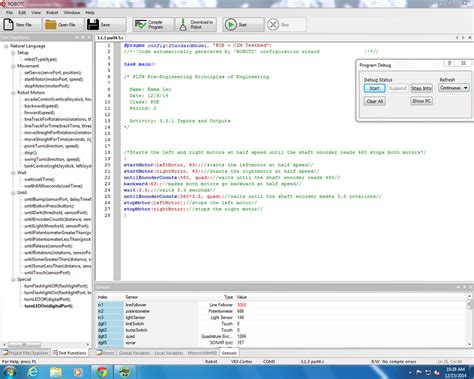The image size is (474, 379).
Task: Open the Help menu
Action: click(x=90, y=12)
